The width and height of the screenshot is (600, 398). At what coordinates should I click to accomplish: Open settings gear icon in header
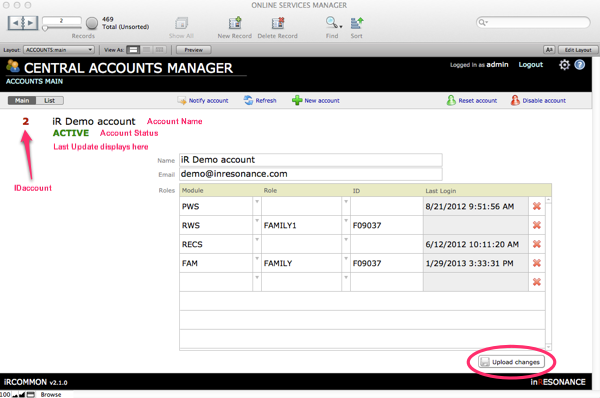pos(564,65)
